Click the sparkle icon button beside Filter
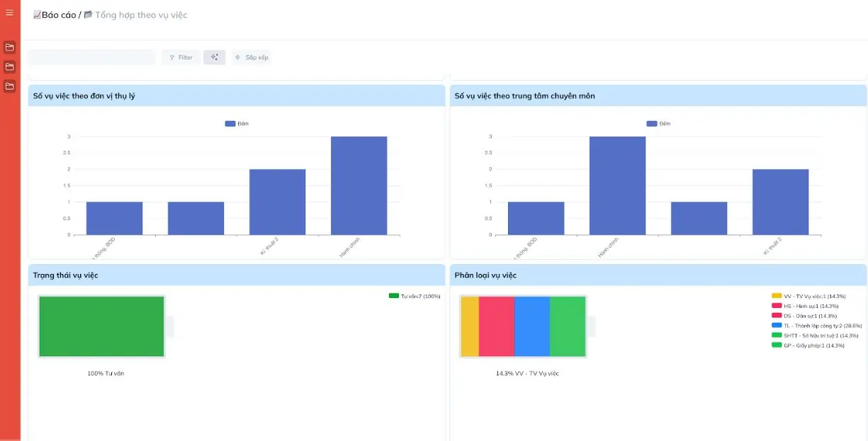The image size is (868, 441). (x=214, y=57)
